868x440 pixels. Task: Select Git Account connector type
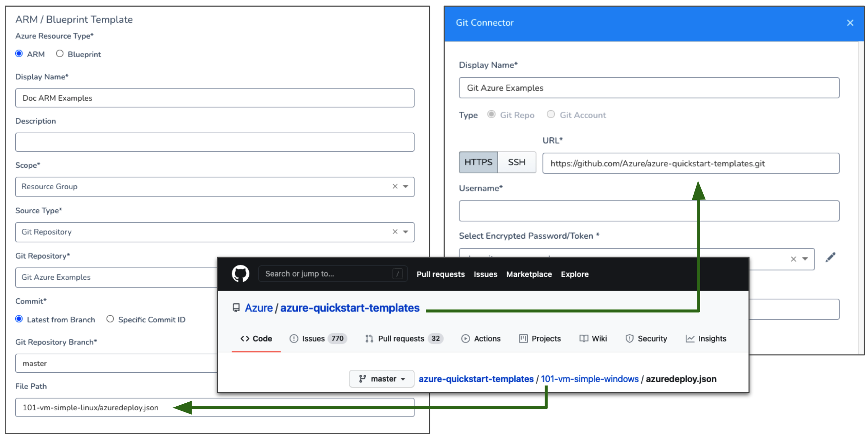(551, 115)
